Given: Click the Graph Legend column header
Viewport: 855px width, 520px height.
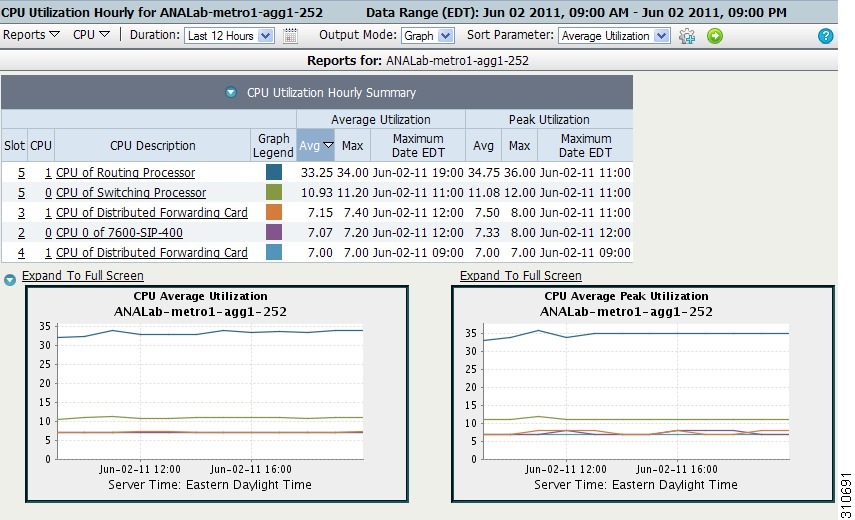Looking at the screenshot, I should 273,146.
